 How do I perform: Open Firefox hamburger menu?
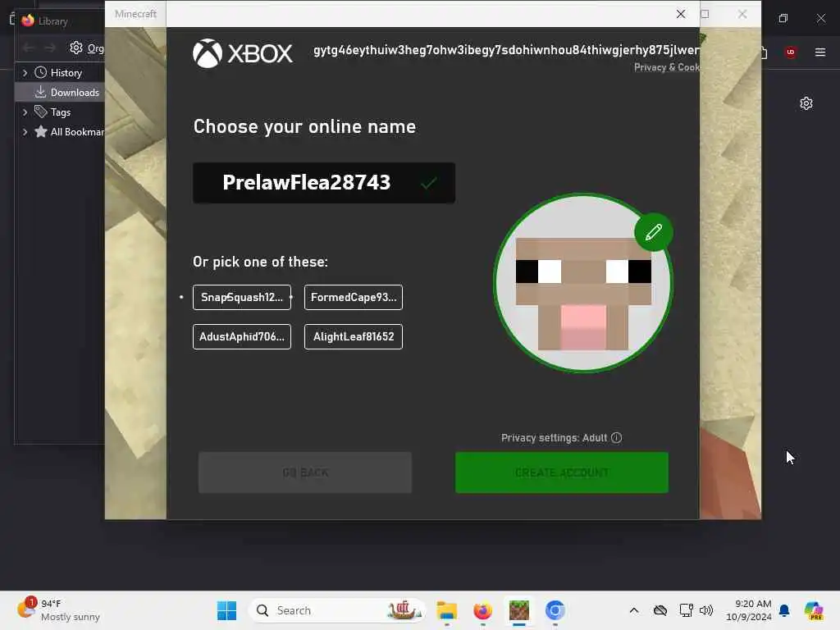tap(820, 52)
